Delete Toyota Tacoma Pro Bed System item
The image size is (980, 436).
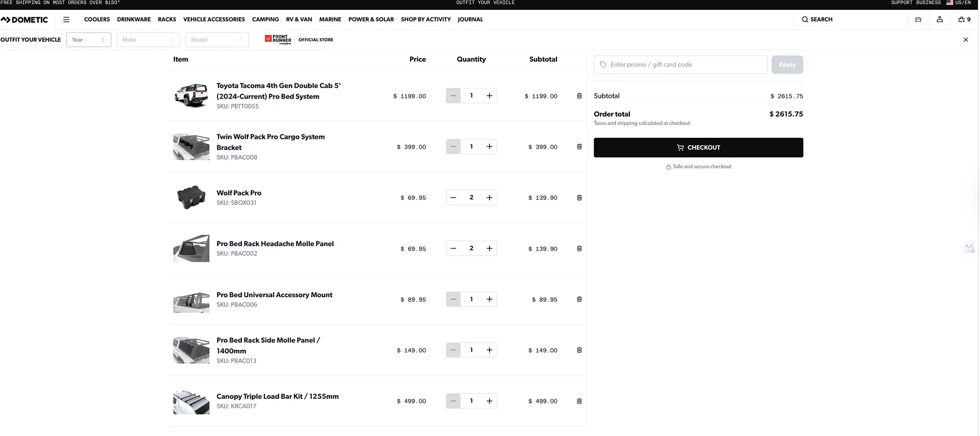579,96
